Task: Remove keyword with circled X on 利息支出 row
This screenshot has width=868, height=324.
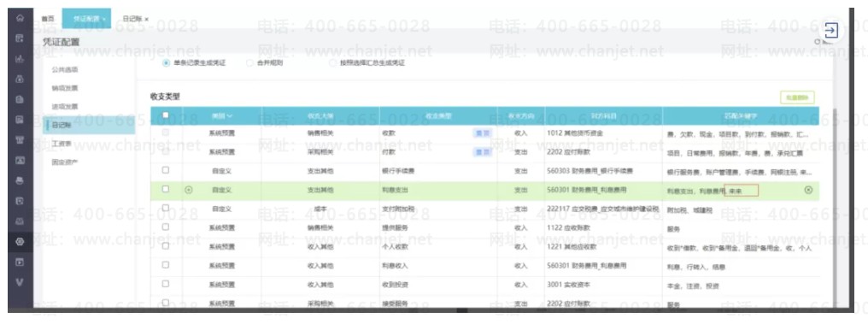Action: [808, 190]
